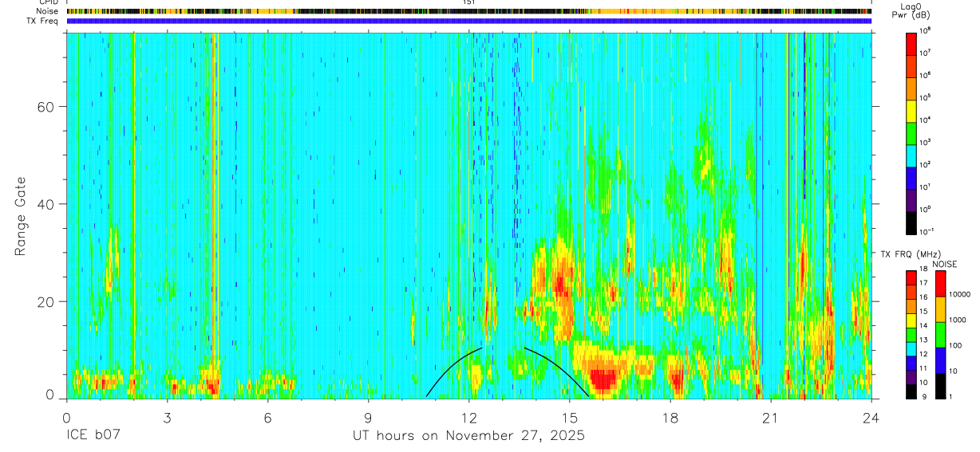Click the green NOISE swatch between 100 and 1000
This screenshot has width=980, height=452.
pyautogui.click(x=940, y=334)
